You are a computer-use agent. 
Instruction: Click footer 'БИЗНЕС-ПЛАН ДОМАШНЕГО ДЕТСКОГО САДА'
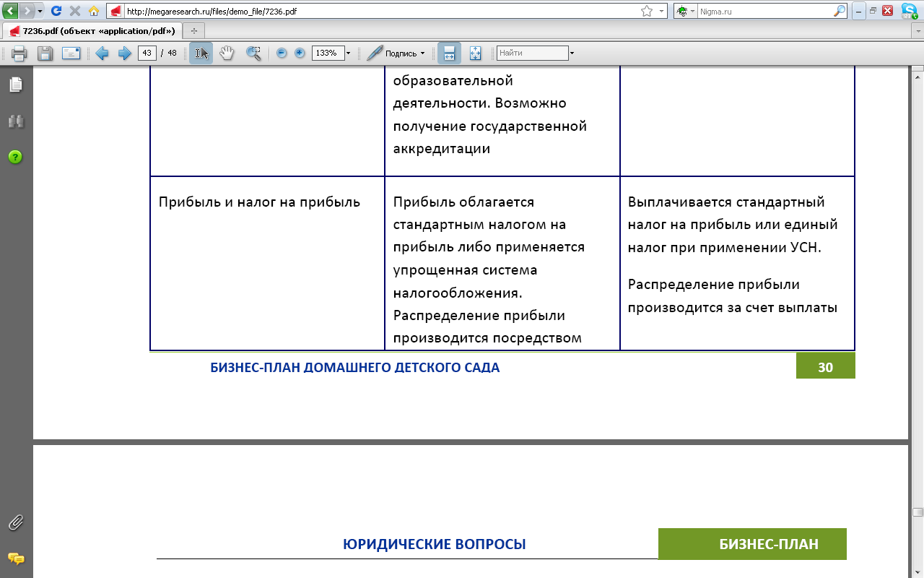355,368
